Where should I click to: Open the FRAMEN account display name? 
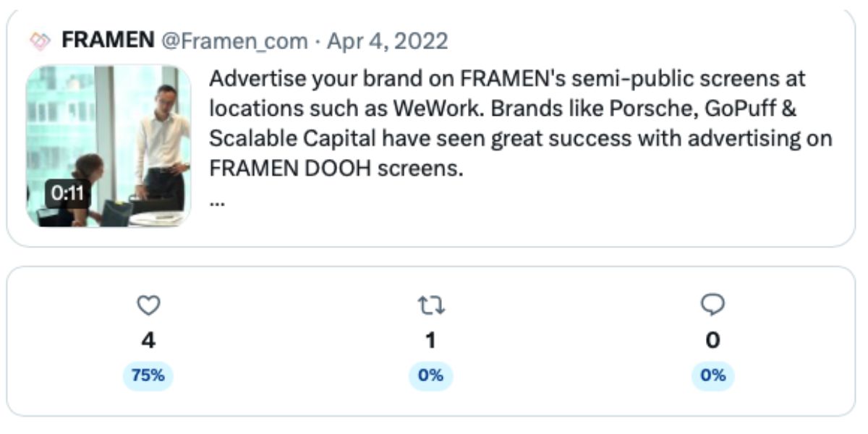click(108, 41)
